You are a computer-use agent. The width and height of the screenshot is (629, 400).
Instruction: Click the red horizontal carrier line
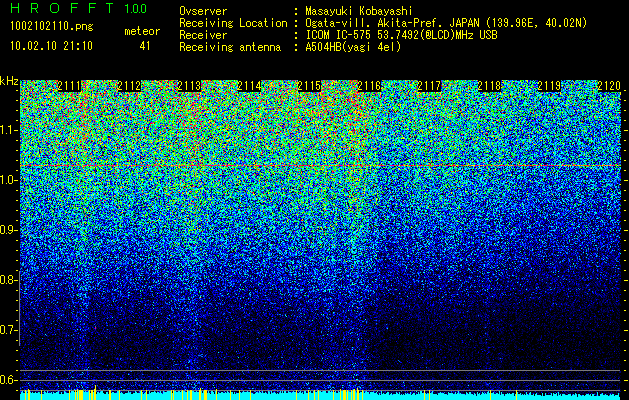click(321, 165)
